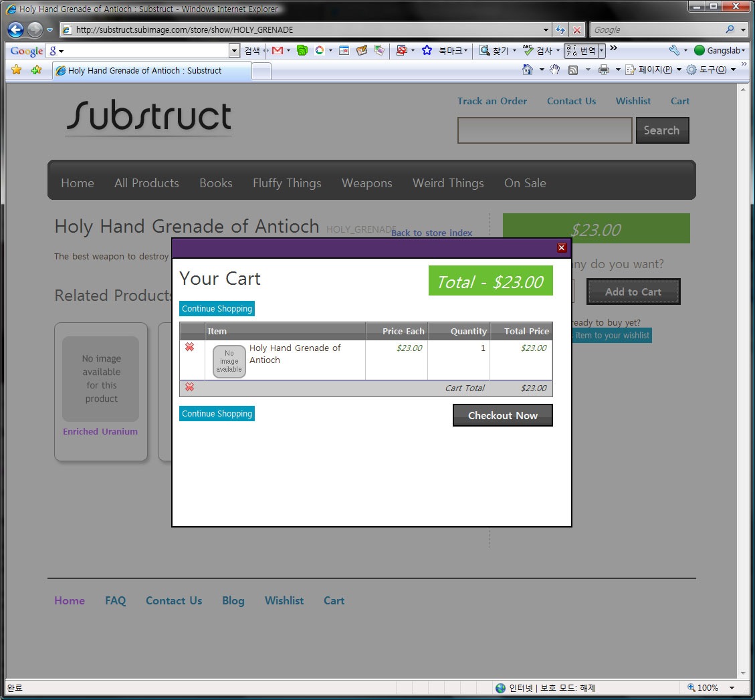755x700 pixels.
Task: Expand Print options dropdown arrow
Action: [618, 70]
